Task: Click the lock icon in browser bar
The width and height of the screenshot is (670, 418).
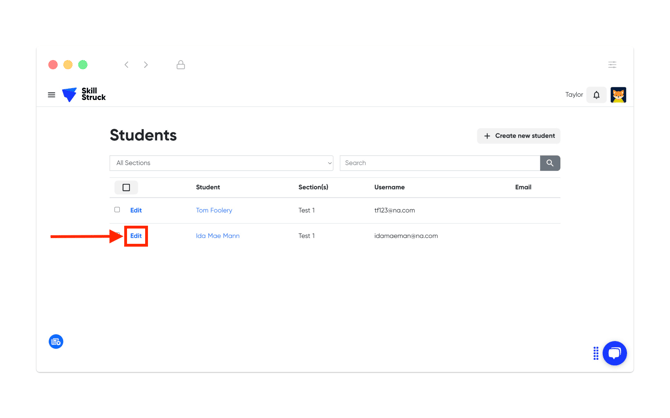Action: 181,65
